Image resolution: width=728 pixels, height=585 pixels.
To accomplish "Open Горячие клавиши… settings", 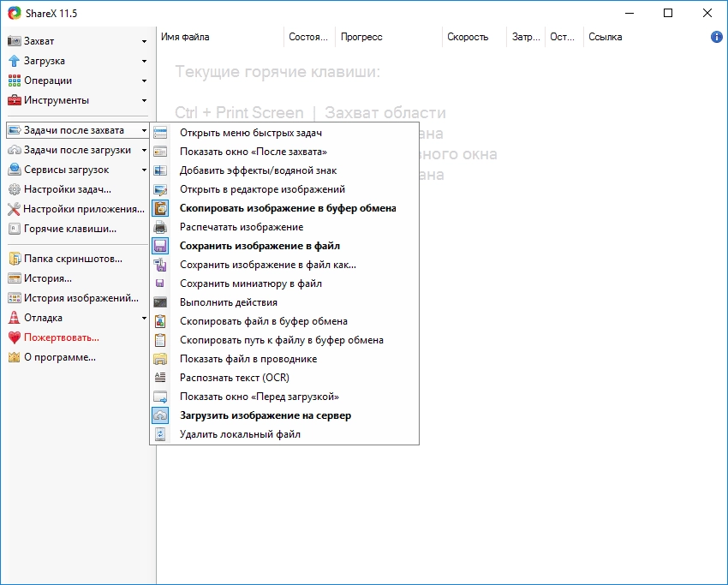I will (70, 229).
